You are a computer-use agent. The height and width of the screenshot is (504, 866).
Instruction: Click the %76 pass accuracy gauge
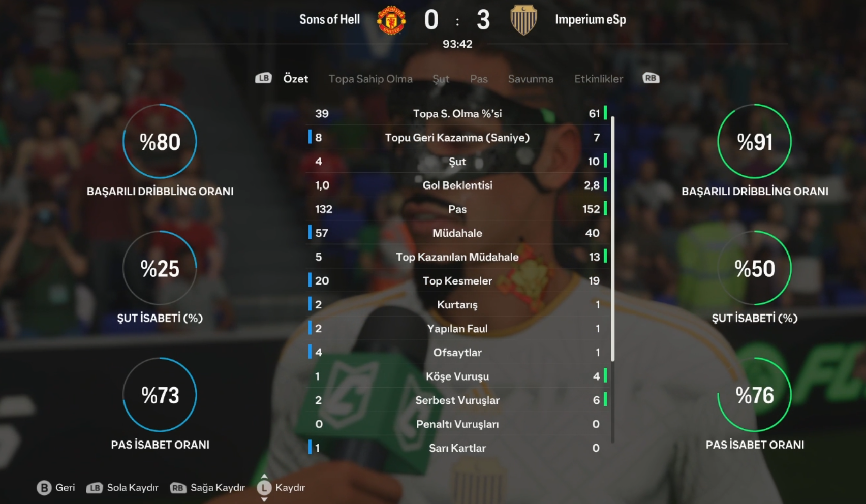coord(754,395)
